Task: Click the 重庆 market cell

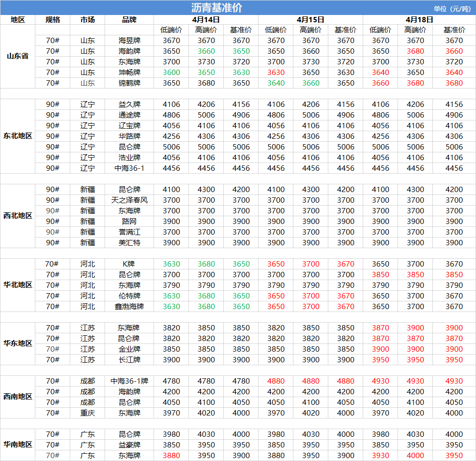Action: (x=88, y=413)
